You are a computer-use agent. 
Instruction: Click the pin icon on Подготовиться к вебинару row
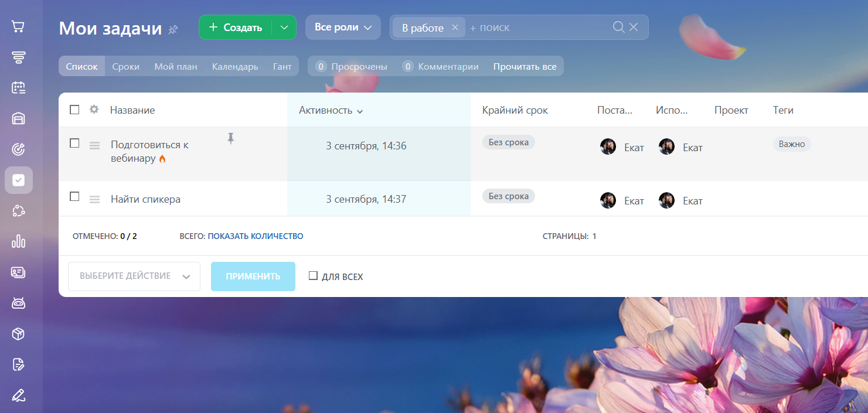coord(230,138)
